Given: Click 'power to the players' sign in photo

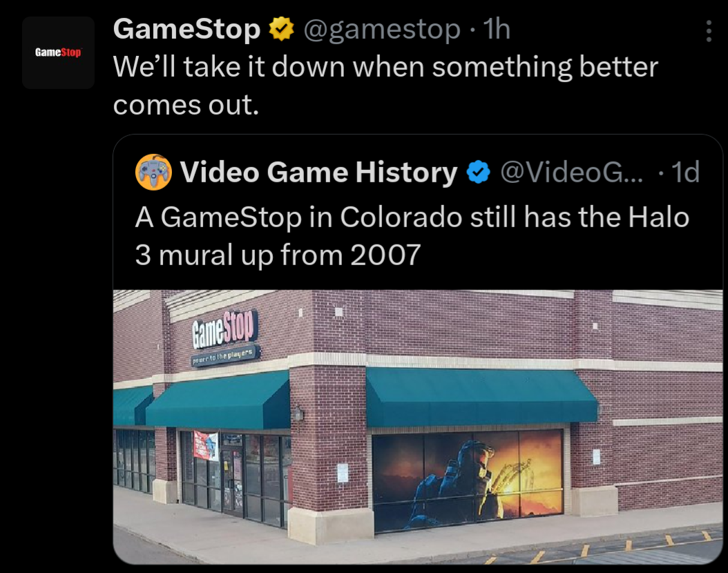Looking at the screenshot, I should pos(225,356).
